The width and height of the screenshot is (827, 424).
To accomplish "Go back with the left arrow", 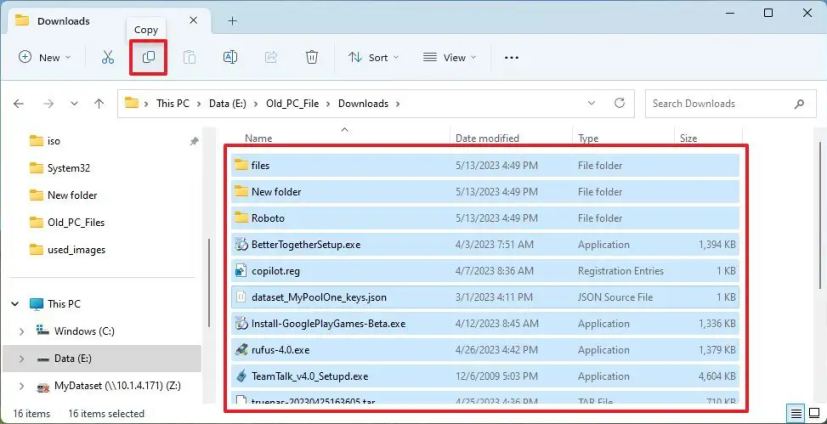I will [x=18, y=104].
